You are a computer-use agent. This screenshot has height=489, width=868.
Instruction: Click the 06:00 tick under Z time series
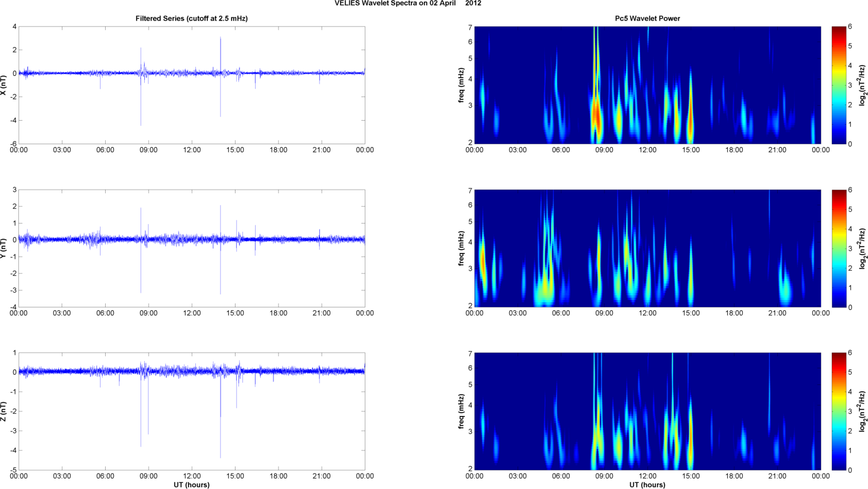(x=105, y=476)
